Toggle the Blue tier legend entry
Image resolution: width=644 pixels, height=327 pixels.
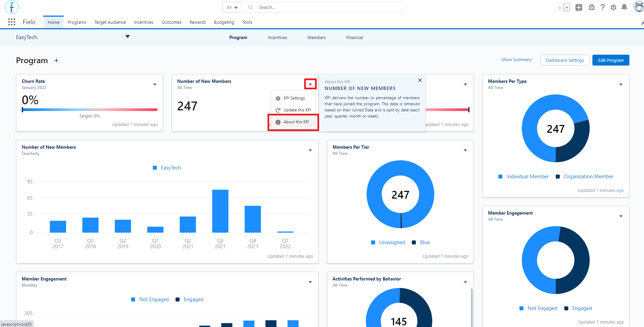coord(421,242)
